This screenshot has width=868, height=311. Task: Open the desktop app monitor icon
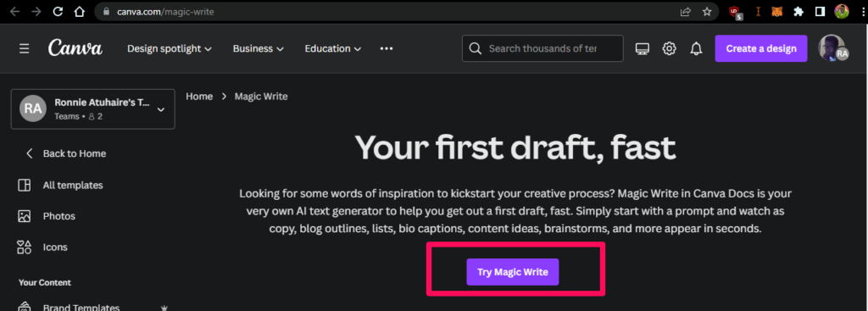(643, 48)
